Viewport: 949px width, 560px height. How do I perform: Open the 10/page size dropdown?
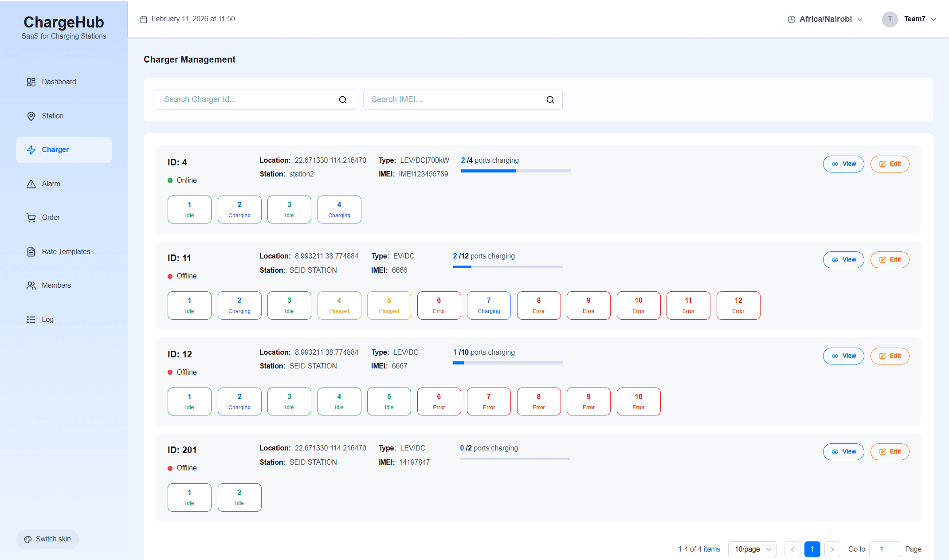coord(752,549)
